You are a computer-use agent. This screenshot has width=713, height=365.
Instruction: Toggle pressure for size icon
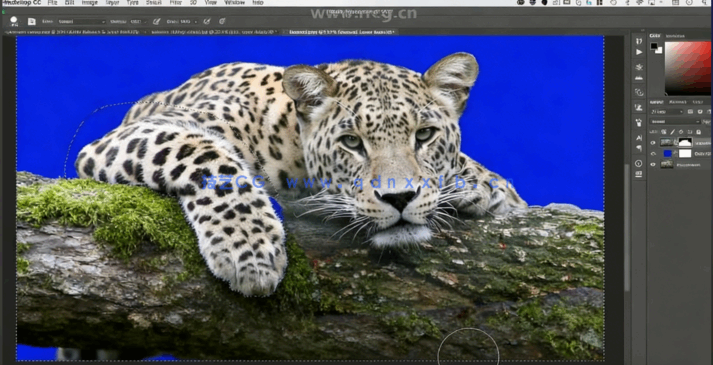click(222, 21)
